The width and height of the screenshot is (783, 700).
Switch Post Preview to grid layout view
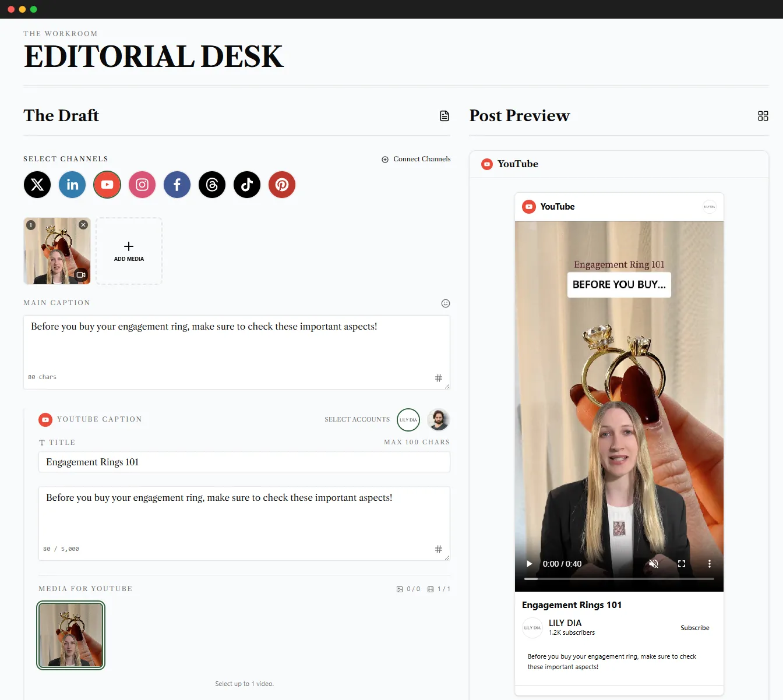763,116
